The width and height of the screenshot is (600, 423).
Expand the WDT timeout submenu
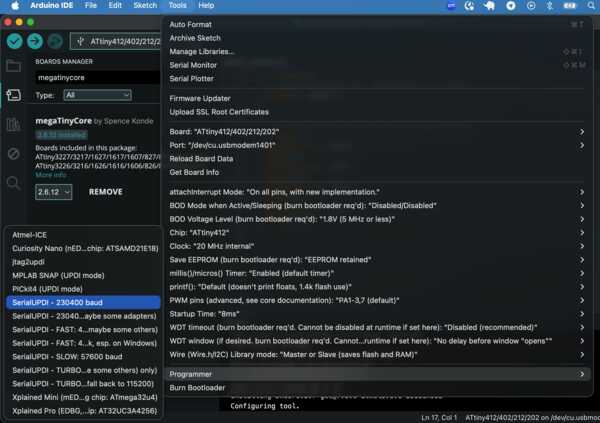click(x=377, y=328)
